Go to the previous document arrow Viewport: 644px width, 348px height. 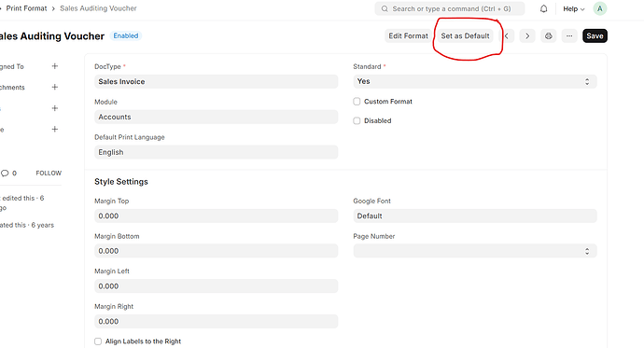coord(507,36)
